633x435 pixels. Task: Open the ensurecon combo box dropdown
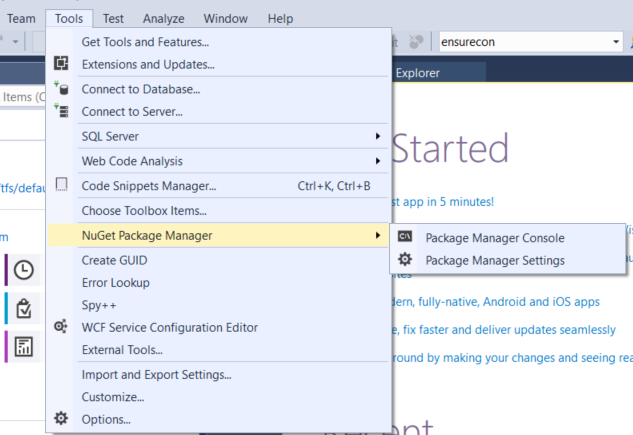click(x=615, y=42)
